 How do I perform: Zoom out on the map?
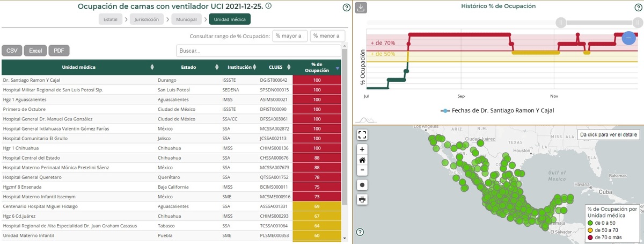363,170
